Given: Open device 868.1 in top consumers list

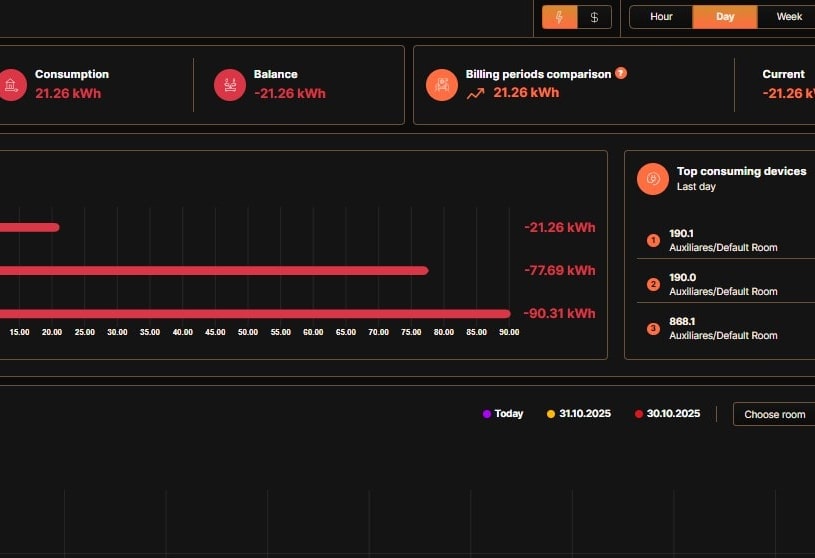Looking at the screenshot, I should pyautogui.click(x=723, y=328).
